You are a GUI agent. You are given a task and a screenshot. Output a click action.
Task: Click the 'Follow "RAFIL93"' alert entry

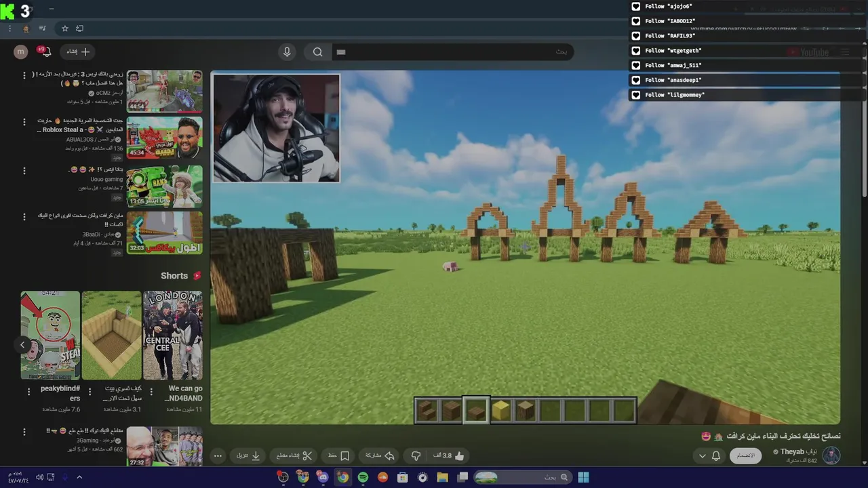[x=748, y=36]
